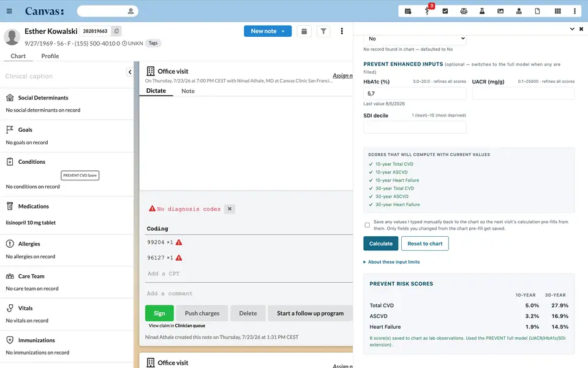This screenshot has width=588, height=368.
Task: Click the Delete button
Action: pyautogui.click(x=248, y=313)
